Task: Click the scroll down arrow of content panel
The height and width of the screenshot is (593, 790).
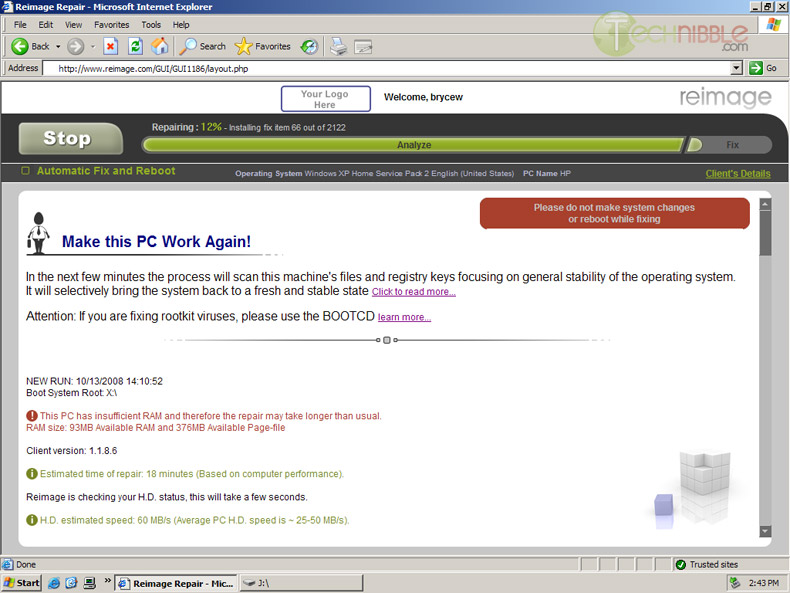Action: [x=765, y=531]
